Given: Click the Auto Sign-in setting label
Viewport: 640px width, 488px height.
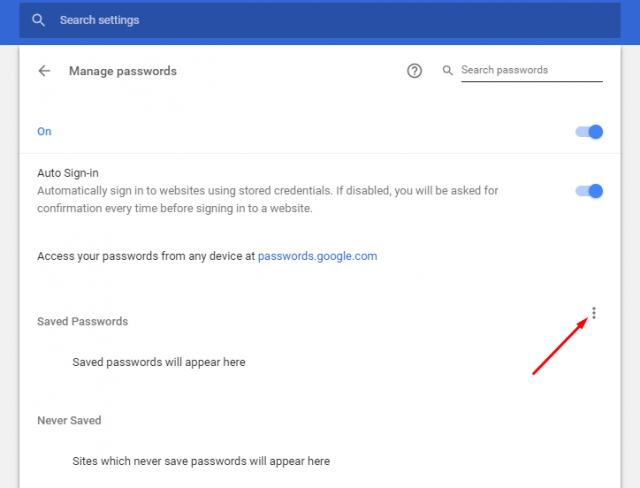Looking at the screenshot, I should click(68, 173).
